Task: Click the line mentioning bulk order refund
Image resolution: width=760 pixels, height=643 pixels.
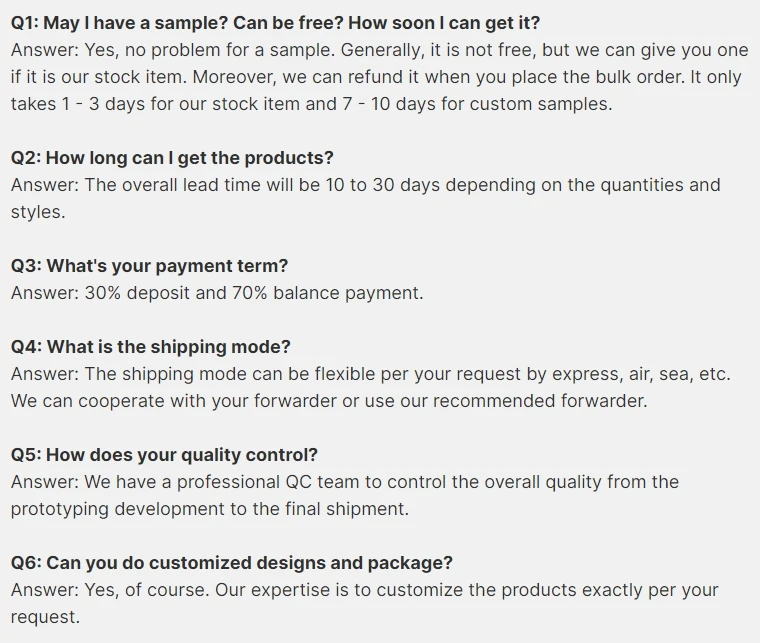Action: tap(377, 76)
